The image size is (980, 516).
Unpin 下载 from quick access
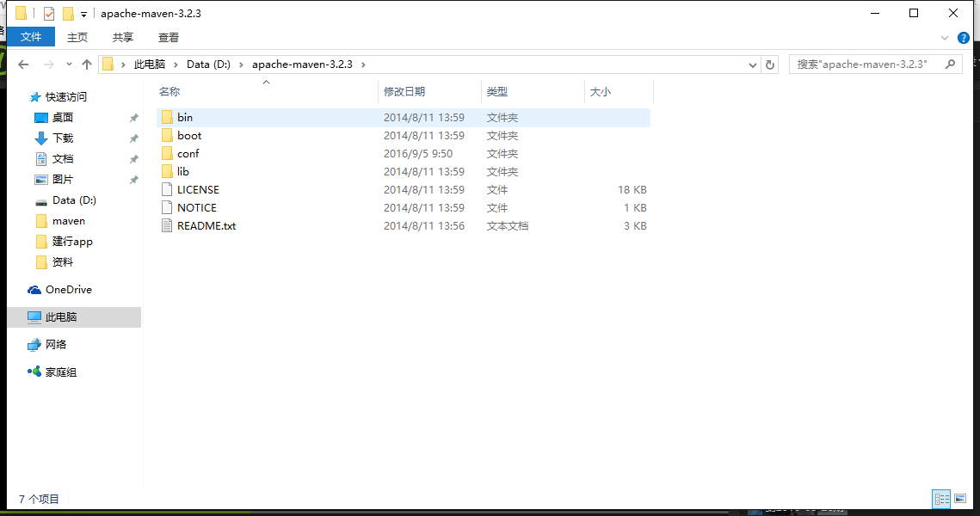point(133,138)
